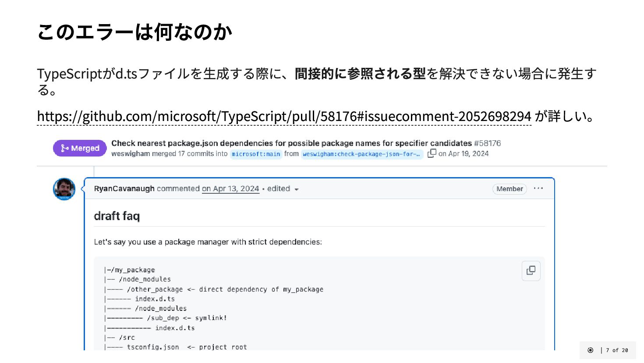Open the GitHub TypeScript pull request URL

[x=284, y=116]
